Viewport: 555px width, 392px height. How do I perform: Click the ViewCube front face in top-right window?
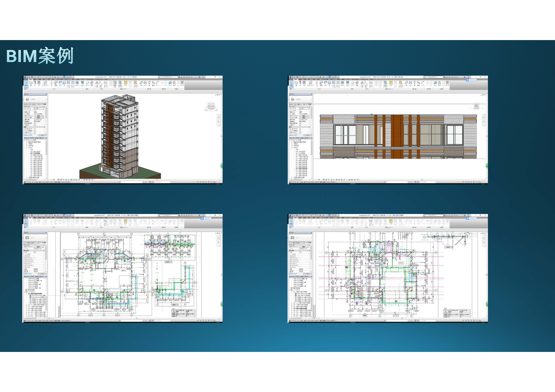coord(476,106)
